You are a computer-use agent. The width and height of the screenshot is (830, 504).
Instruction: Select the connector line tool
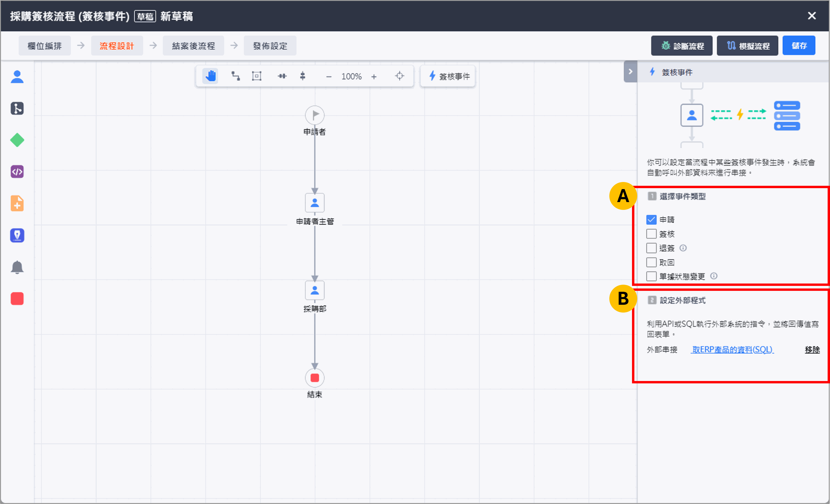point(236,76)
